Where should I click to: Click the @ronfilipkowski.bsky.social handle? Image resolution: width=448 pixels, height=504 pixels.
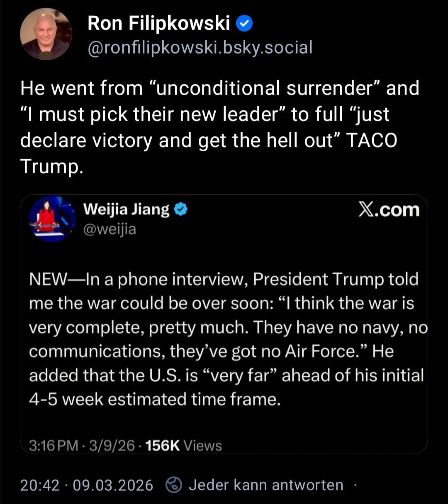pyautogui.click(x=200, y=48)
